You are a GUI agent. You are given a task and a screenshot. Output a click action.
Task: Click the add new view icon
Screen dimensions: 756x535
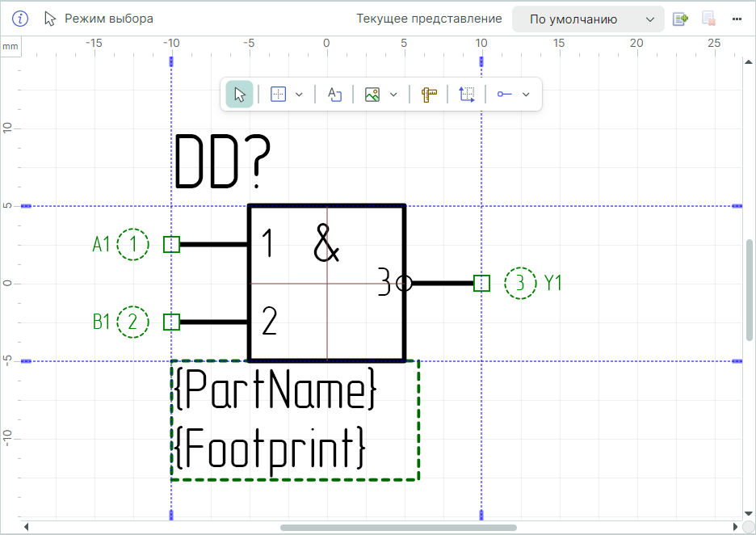(x=680, y=19)
